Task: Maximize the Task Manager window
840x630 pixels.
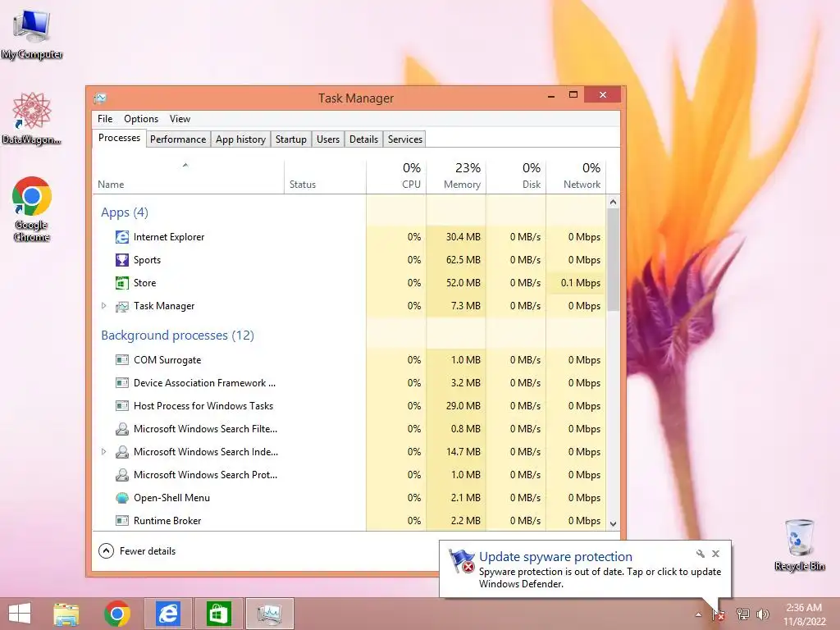Action: 573,95
